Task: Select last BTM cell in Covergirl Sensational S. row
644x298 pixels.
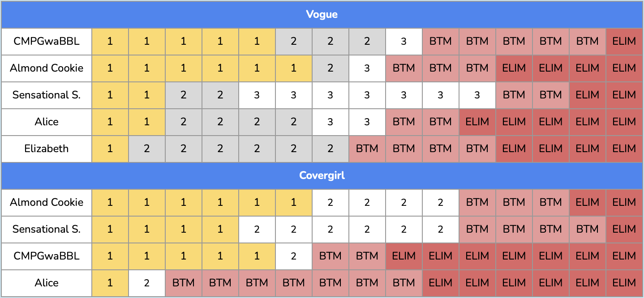Action: [587, 229]
